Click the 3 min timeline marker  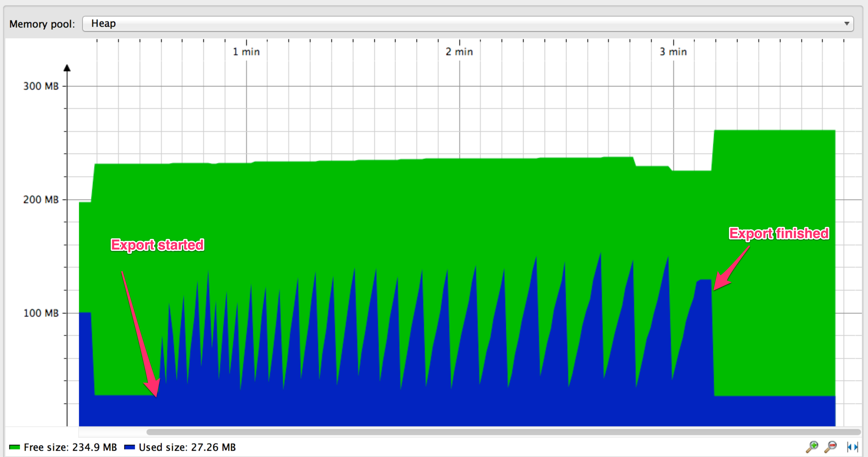pyautogui.click(x=673, y=52)
